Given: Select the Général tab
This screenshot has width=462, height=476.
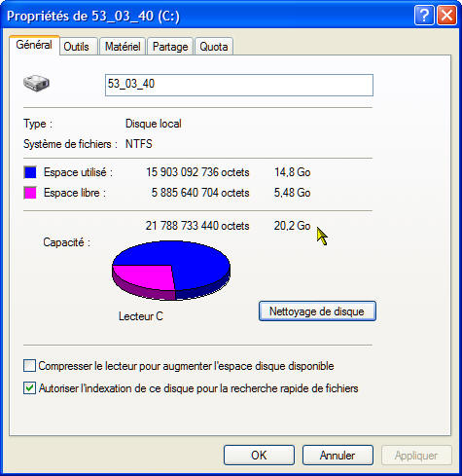Looking at the screenshot, I should point(34,45).
